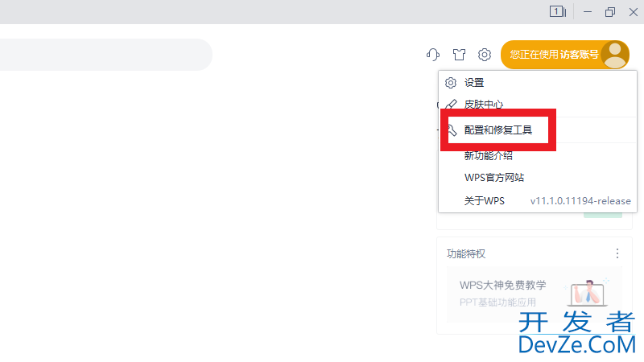Click the settings gear icon in the toolbar
This screenshot has height=362, width=644.
[x=485, y=54]
